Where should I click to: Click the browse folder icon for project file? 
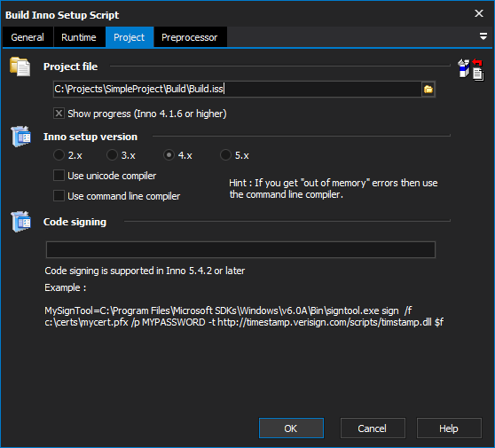tap(428, 90)
